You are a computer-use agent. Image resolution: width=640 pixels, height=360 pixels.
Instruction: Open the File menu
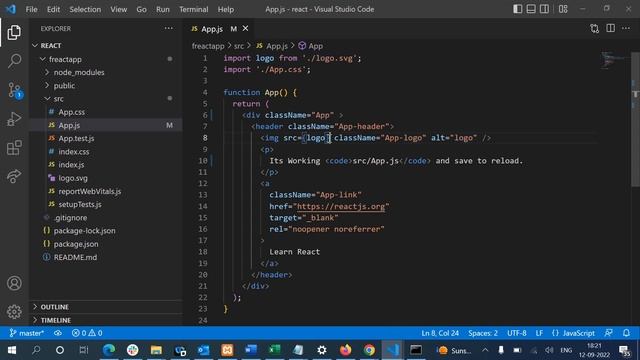tap(31, 9)
